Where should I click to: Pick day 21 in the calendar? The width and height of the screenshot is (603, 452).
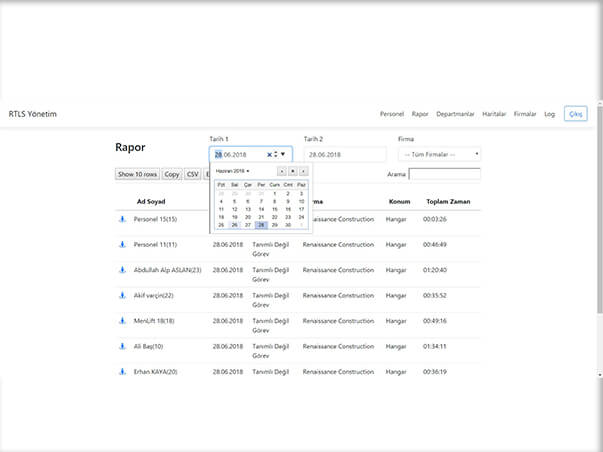(261, 217)
